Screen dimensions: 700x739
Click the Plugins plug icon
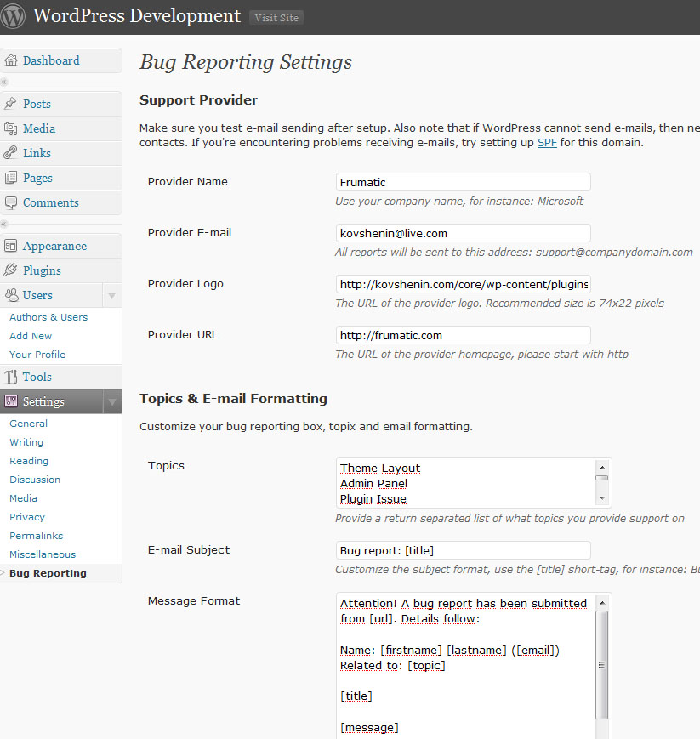[10, 270]
